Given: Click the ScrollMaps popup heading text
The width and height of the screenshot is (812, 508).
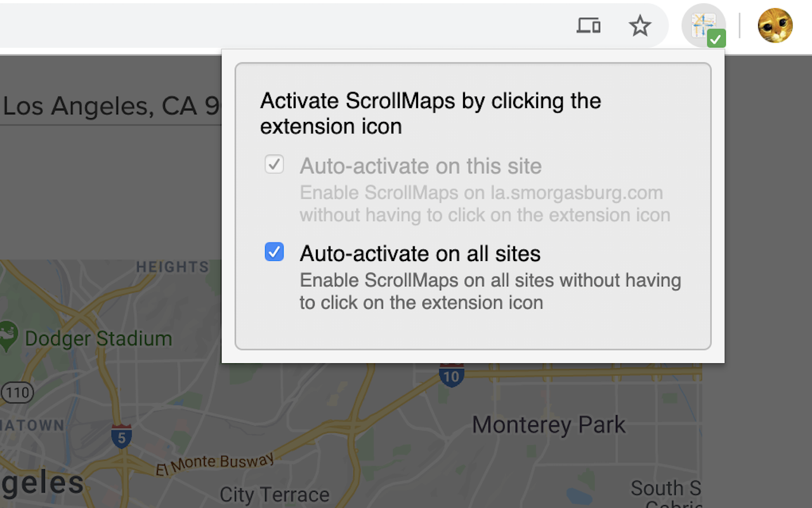Looking at the screenshot, I should pos(430,114).
